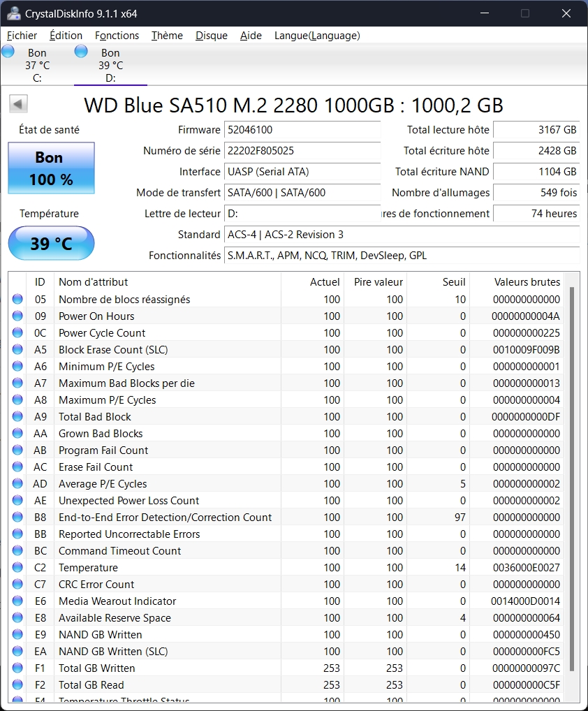The image size is (588, 711).
Task: Click status orb of End-to-End Error row
Action: pyautogui.click(x=17, y=518)
